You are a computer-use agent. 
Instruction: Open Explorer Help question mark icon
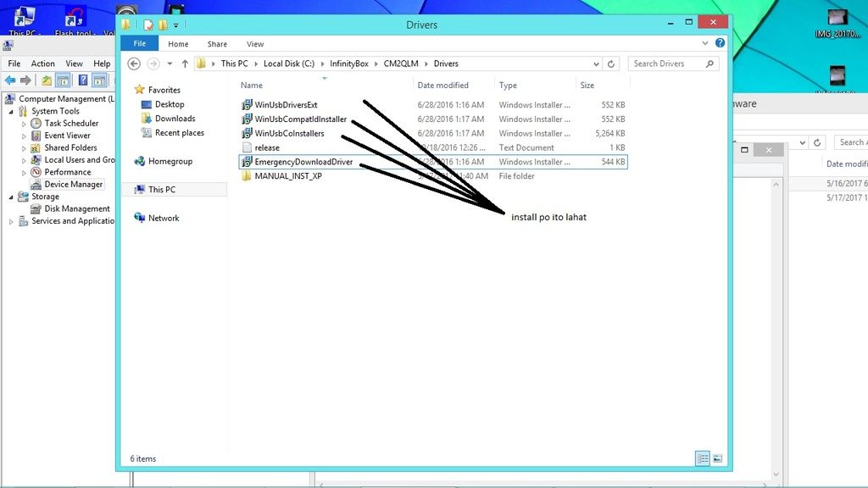[x=720, y=43]
